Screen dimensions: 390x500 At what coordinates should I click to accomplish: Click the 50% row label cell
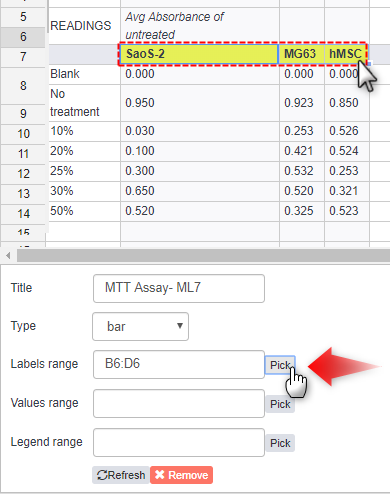point(84,211)
